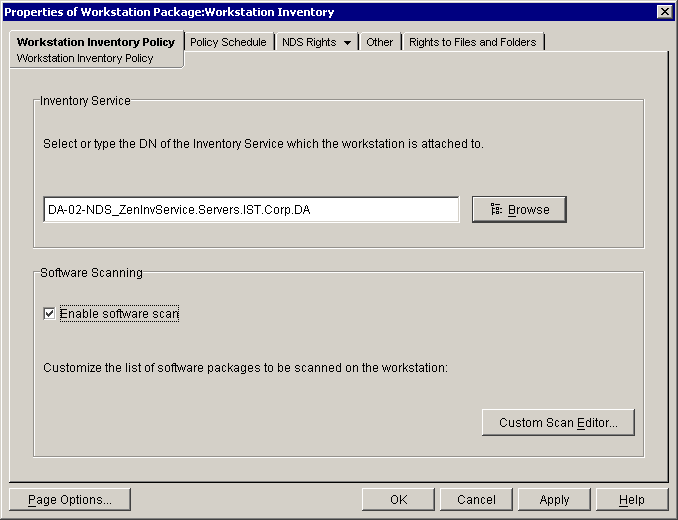Screen dimensions: 678x520
Task: Open the Workstation Inventory Policy tab
Action: pos(96,42)
